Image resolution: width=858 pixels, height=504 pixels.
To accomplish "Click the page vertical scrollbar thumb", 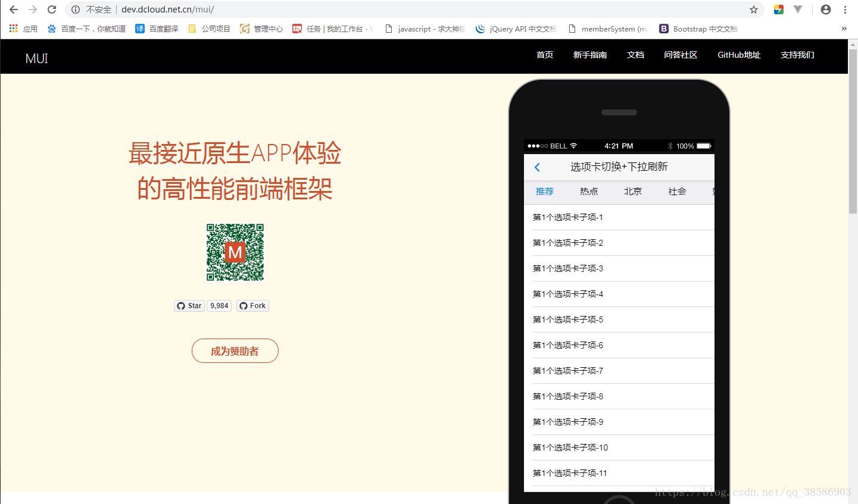I will [x=853, y=132].
